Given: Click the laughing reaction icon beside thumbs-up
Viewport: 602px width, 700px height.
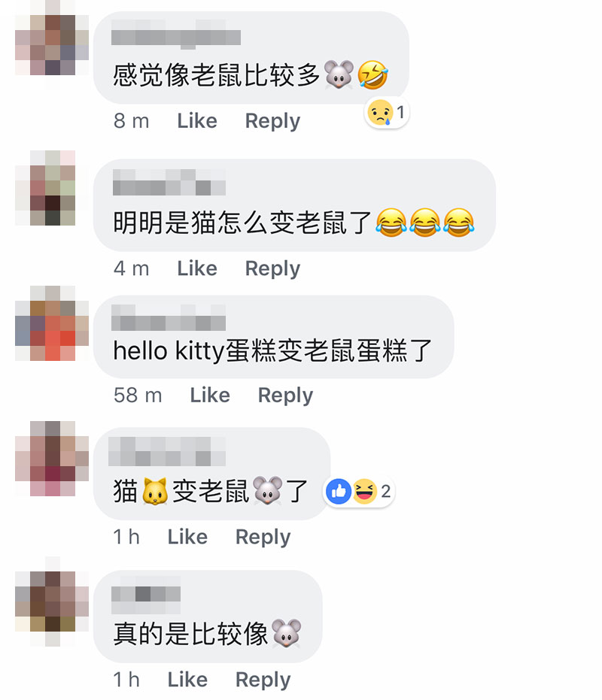Looking at the screenshot, I should [x=365, y=492].
